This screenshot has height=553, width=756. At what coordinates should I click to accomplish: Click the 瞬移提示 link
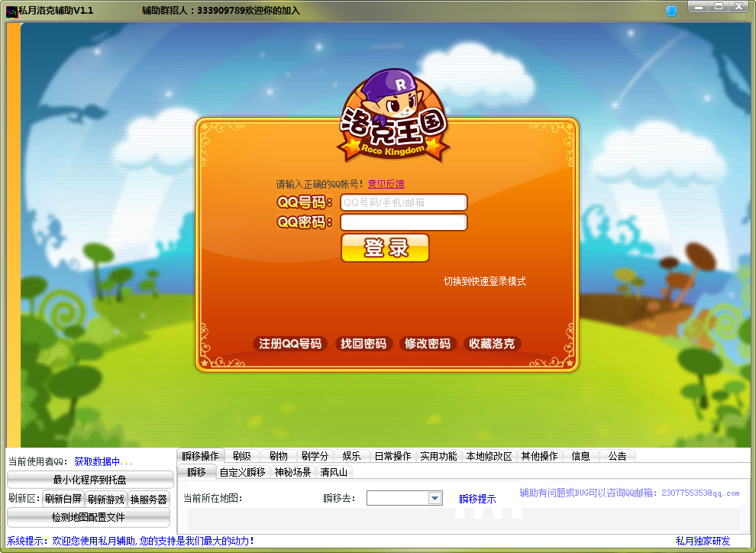[x=477, y=499]
